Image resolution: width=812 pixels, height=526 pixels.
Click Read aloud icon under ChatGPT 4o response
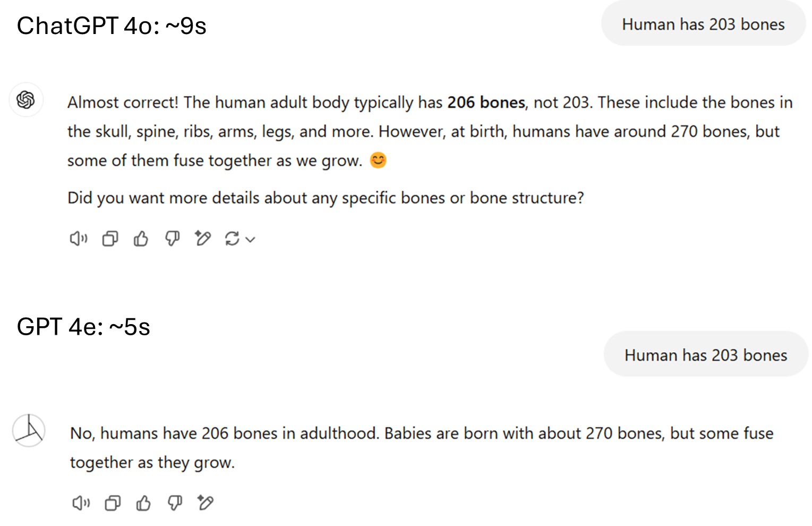(78, 239)
